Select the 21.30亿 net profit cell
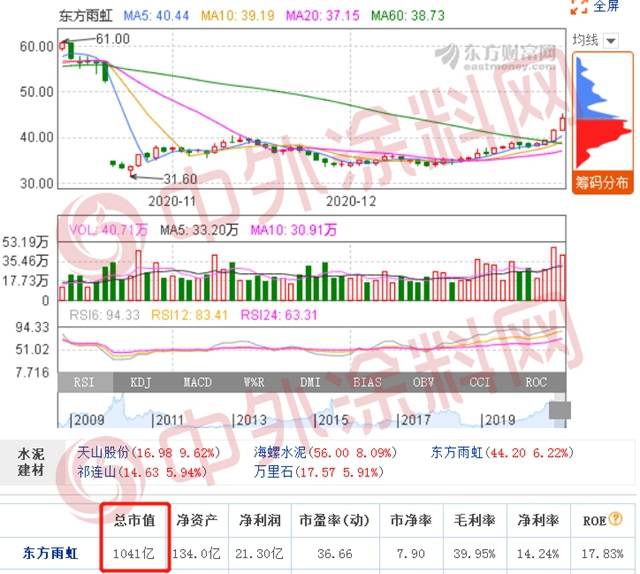 pyautogui.click(x=259, y=554)
